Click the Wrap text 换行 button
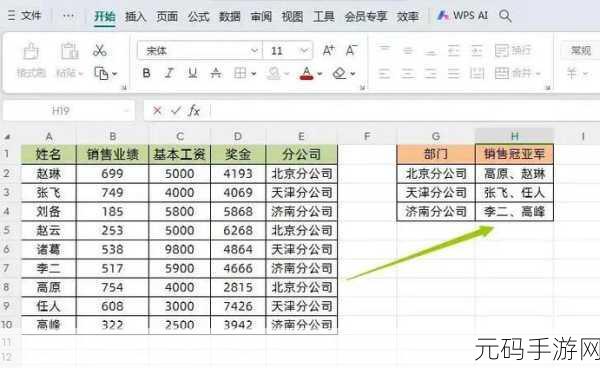This screenshot has width=600, height=368. [513, 50]
